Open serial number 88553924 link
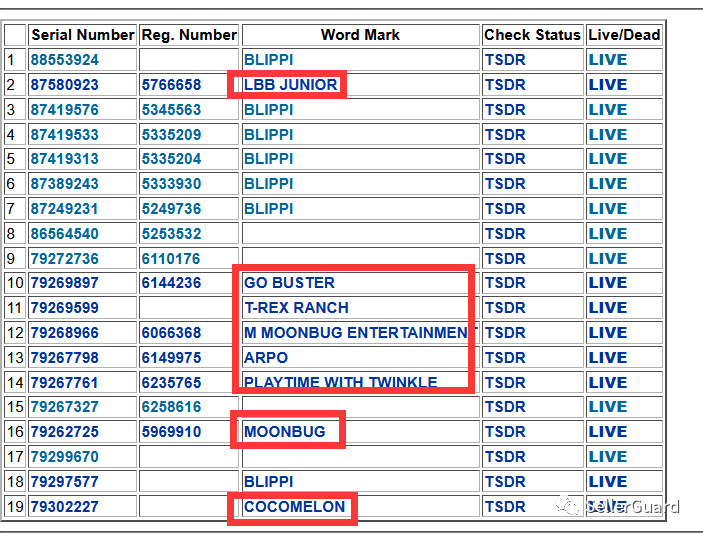 pos(65,60)
